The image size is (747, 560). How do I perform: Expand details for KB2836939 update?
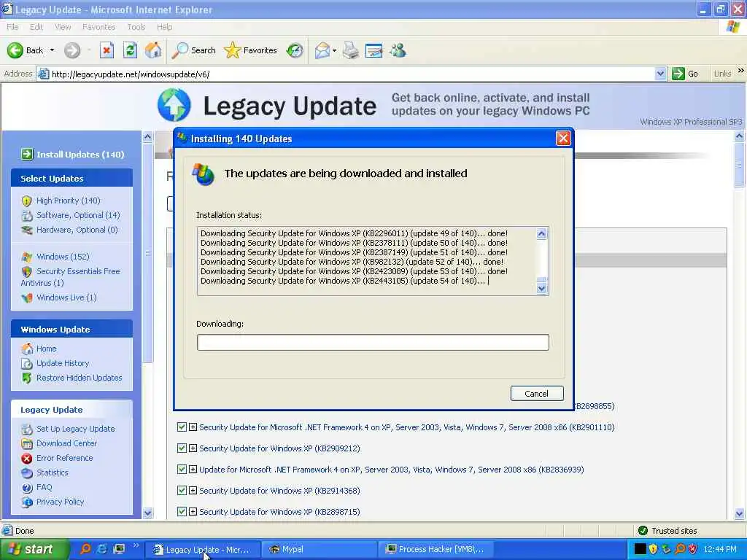193,469
